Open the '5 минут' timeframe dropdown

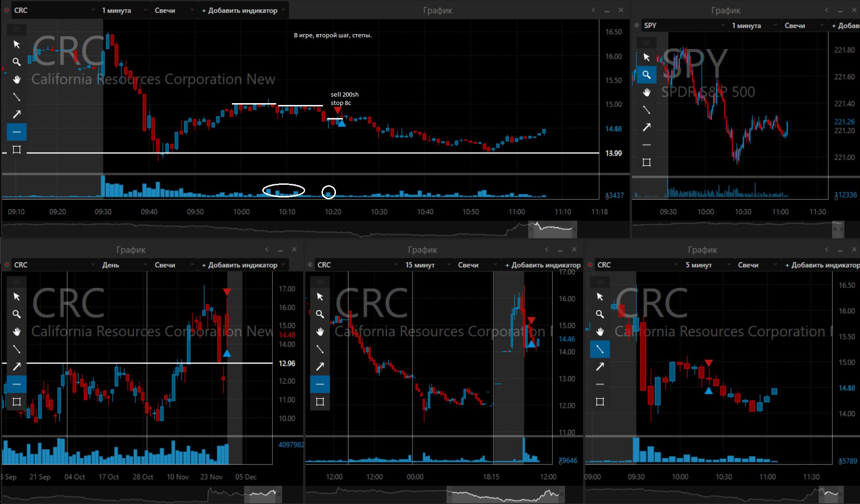pyautogui.click(x=707, y=265)
